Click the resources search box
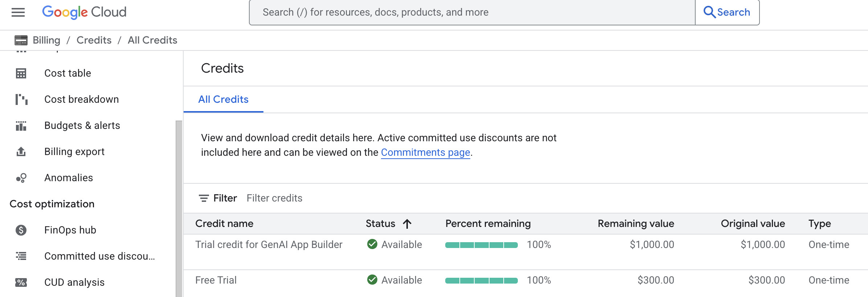Screen dimensions: 868x297 click(472, 12)
